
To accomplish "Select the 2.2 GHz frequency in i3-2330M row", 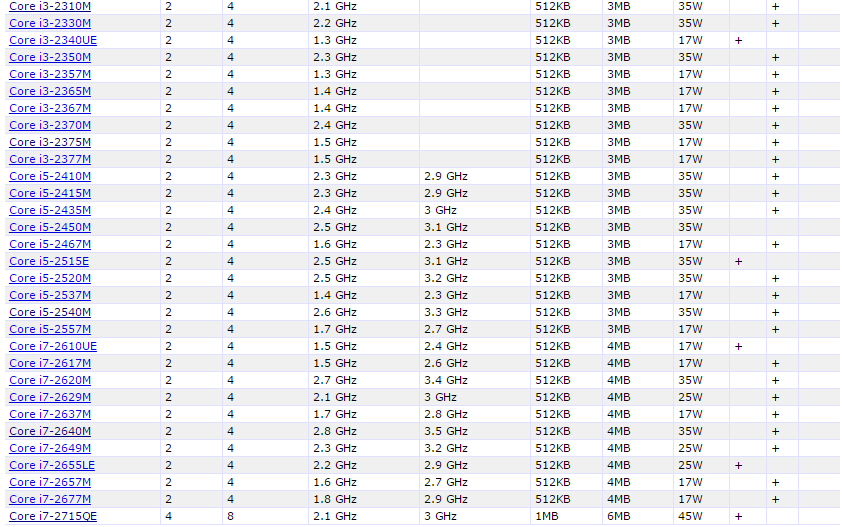I will click(335, 23).
